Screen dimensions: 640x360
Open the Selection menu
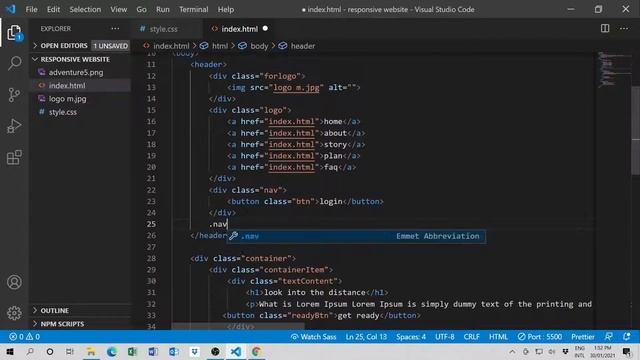pyautogui.click(x=85, y=9)
